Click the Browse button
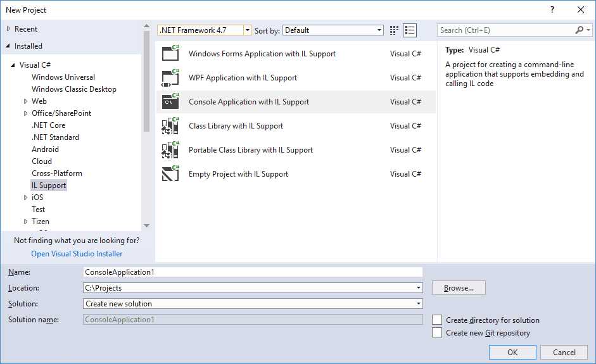Screen dimensions: 596x364 tap(459, 288)
